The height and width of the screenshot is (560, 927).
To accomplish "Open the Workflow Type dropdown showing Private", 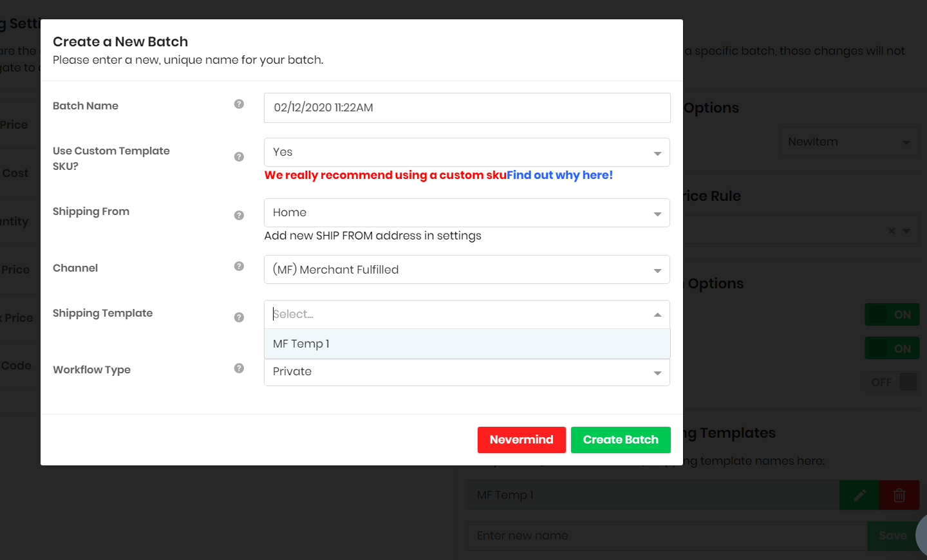I will 467,372.
